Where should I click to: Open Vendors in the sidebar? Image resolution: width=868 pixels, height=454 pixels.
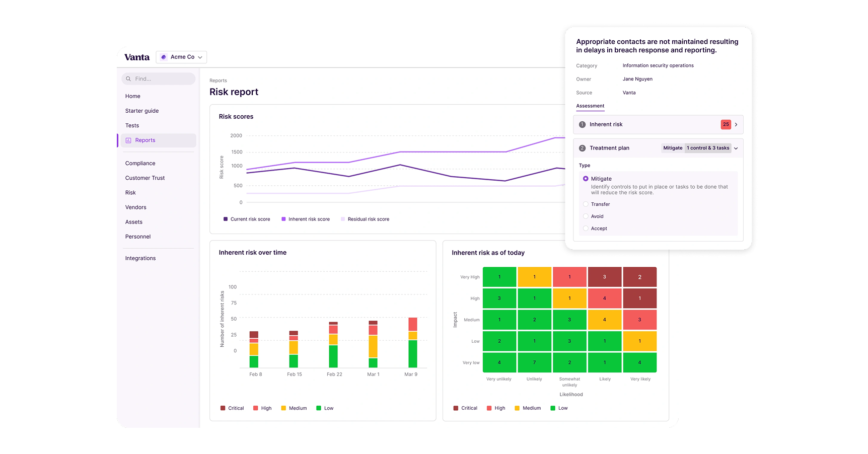point(136,207)
